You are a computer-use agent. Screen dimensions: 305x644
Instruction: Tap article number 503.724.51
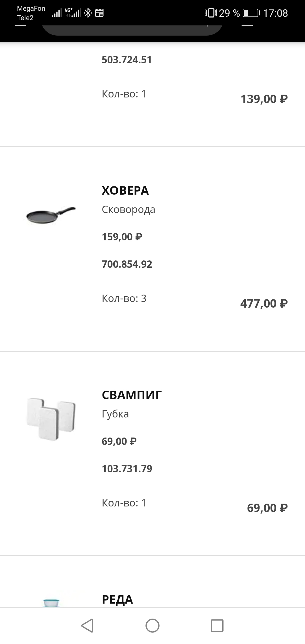pyautogui.click(x=127, y=60)
